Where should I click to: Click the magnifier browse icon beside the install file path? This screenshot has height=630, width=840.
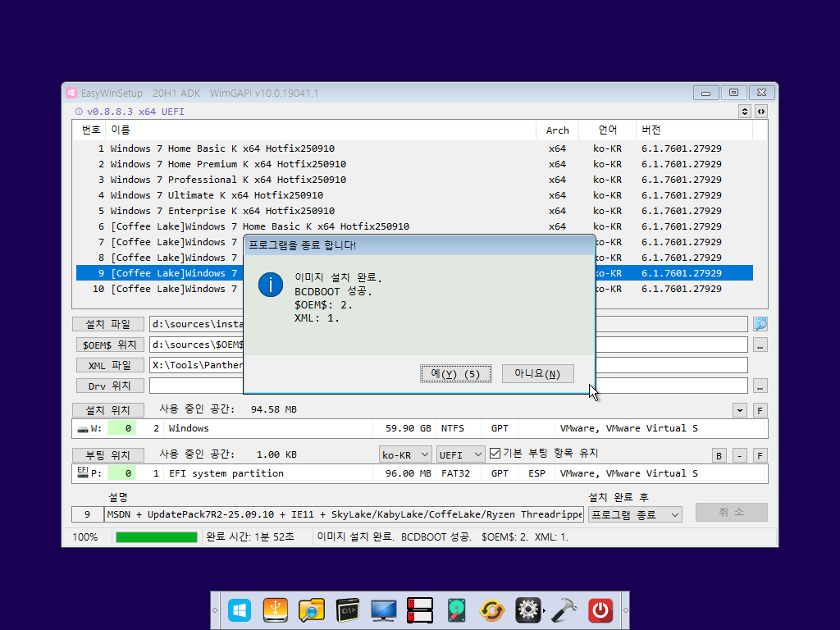(760, 324)
